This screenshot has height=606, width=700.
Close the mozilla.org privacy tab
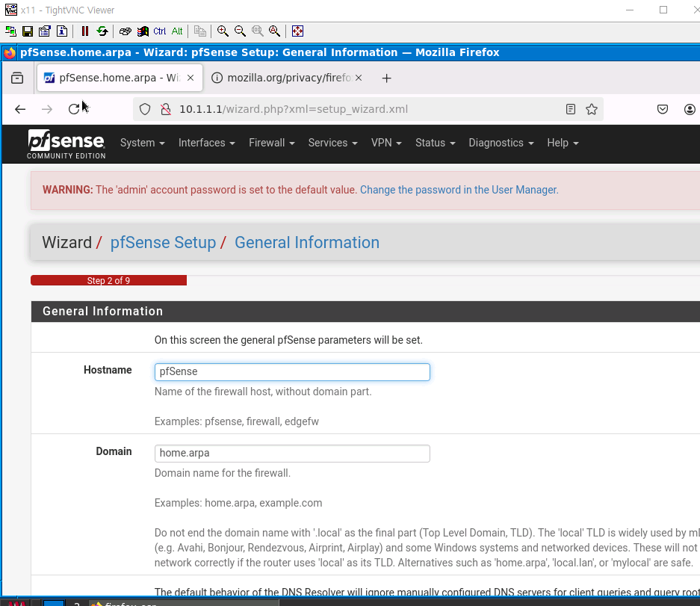(359, 78)
